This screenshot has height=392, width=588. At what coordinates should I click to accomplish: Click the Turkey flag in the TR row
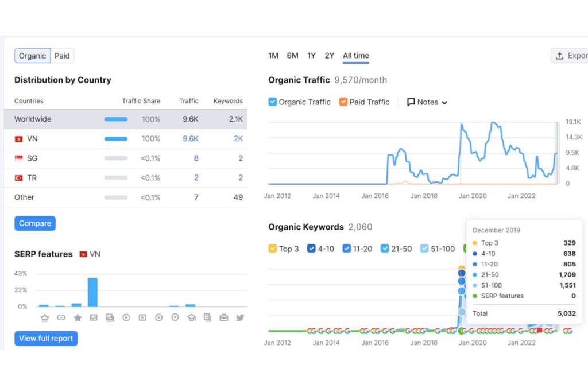pyautogui.click(x=19, y=178)
